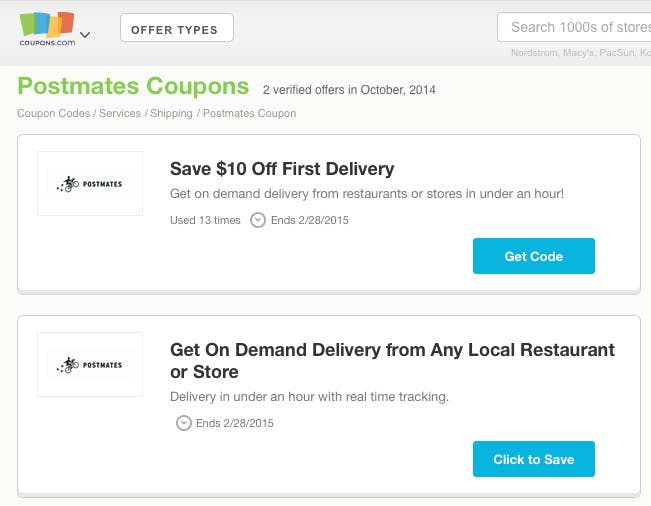The height and width of the screenshot is (506, 651).
Task: Click Postmates logo in second offer
Action: [90, 364]
